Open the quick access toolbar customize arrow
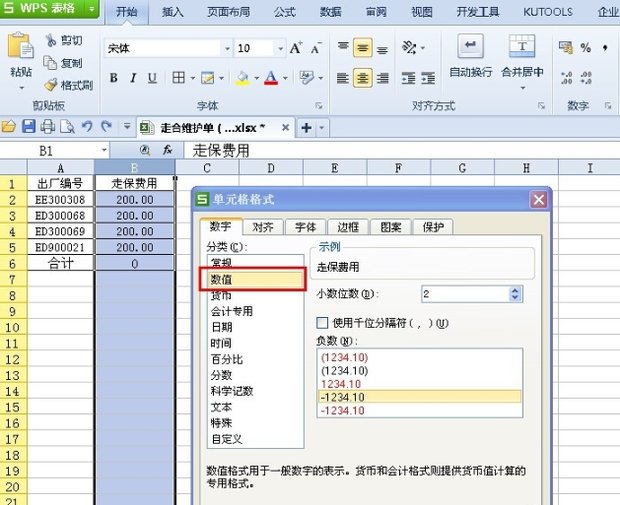This screenshot has width=620, height=505. pos(127,127)
